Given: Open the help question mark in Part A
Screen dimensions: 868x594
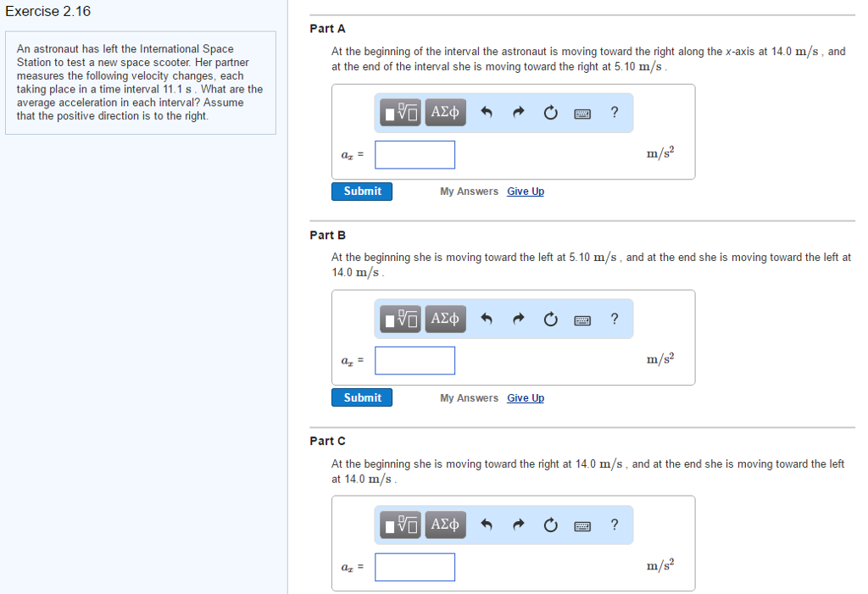Looking at the screenshot, I should pyautogui.click(x=615, y=112).
